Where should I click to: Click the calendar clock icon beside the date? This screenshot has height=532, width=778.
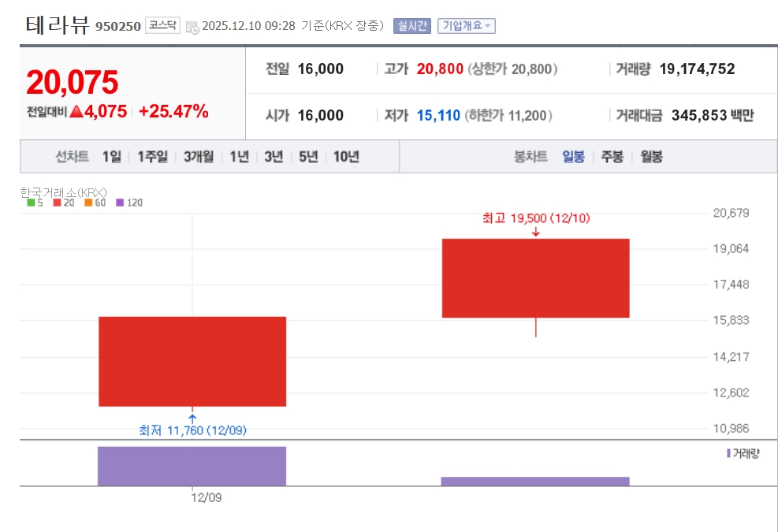coord(192,28)
